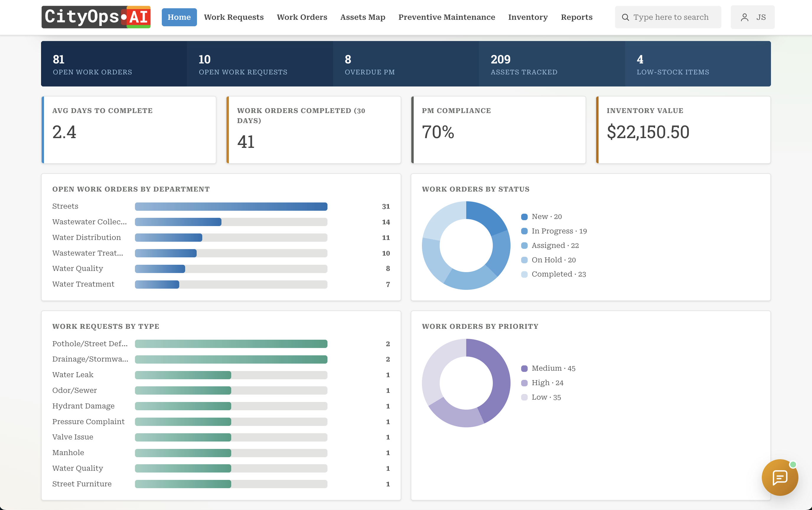This screenshot has width=812, height=510.
Task: Select the 4 Low-Stock Items tile
Action: coord(698,64)
